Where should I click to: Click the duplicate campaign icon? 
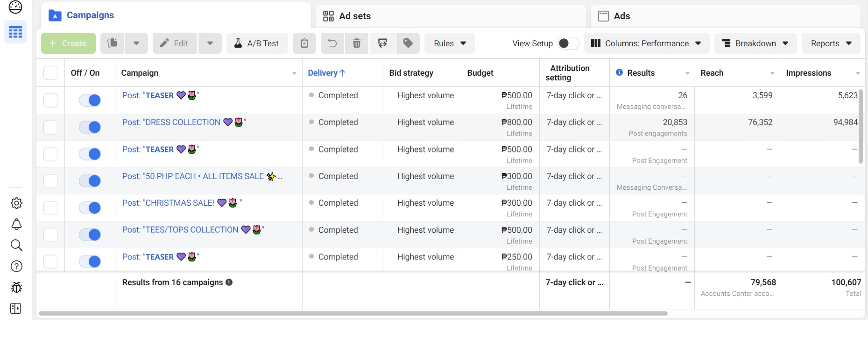coord(112,43)
